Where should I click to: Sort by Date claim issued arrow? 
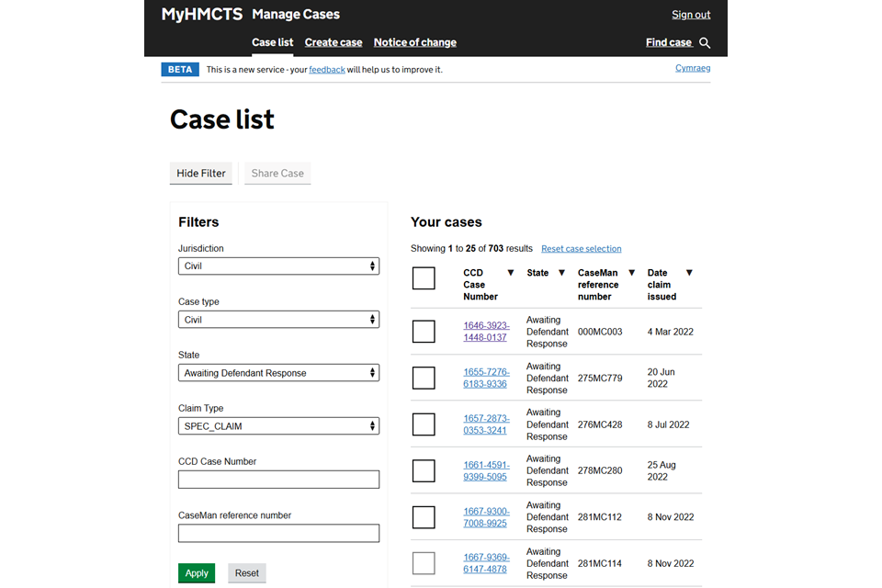pos(689,273)
